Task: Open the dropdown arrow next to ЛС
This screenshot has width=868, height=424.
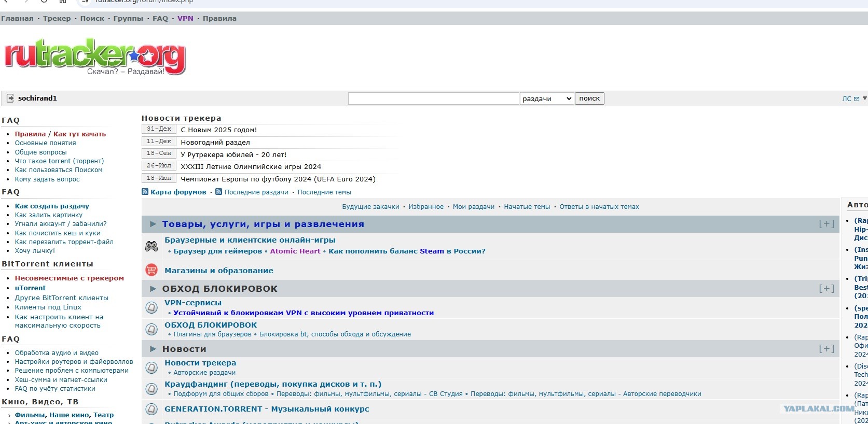Action: [x=864, y=98]
